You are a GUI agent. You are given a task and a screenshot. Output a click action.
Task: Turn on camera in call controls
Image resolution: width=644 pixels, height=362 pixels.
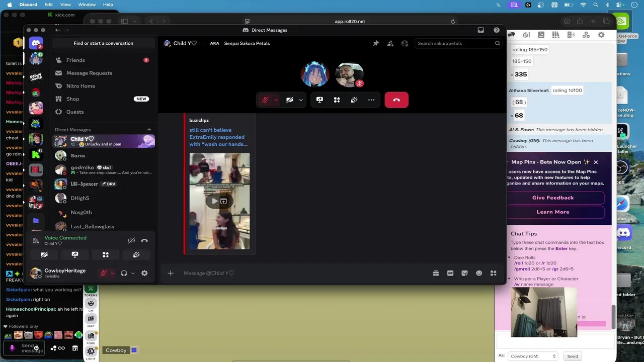[x=290, y=100]
